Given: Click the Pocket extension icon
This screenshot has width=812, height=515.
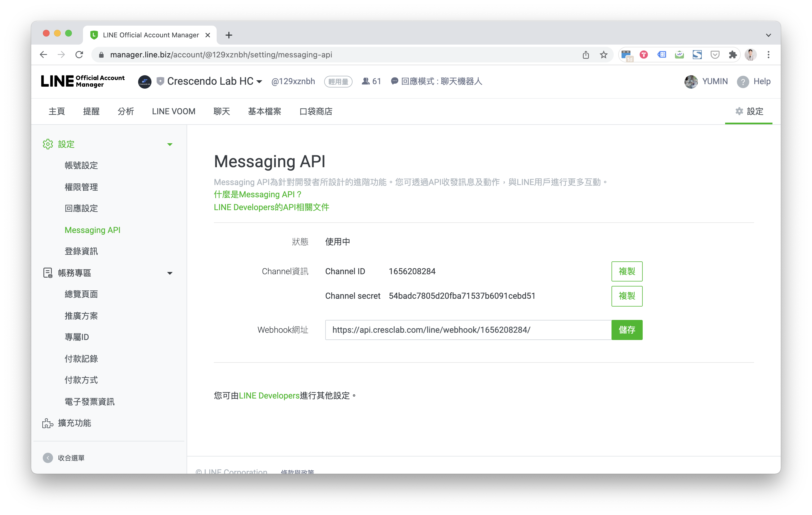Looking at the screenshot, I should pos(715,55).
